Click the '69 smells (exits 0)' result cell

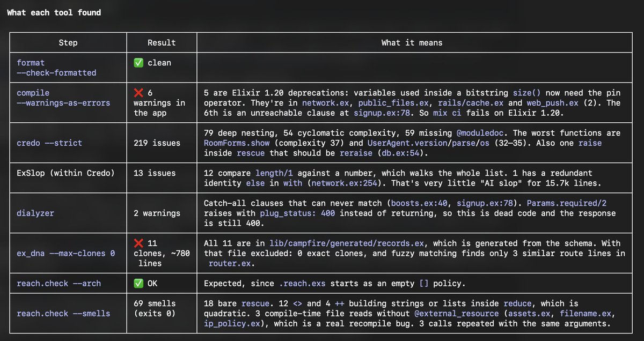pos(162,313)
